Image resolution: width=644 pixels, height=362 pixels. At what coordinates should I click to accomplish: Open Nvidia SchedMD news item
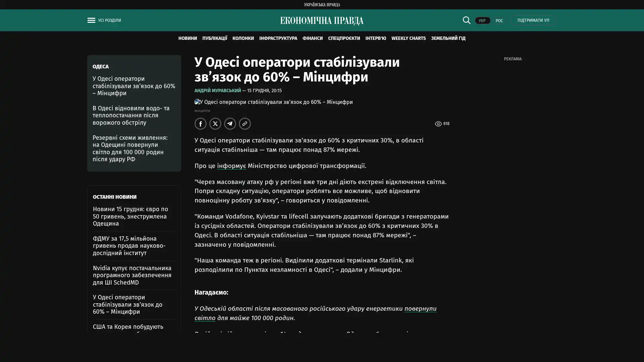tap(132, 275)
